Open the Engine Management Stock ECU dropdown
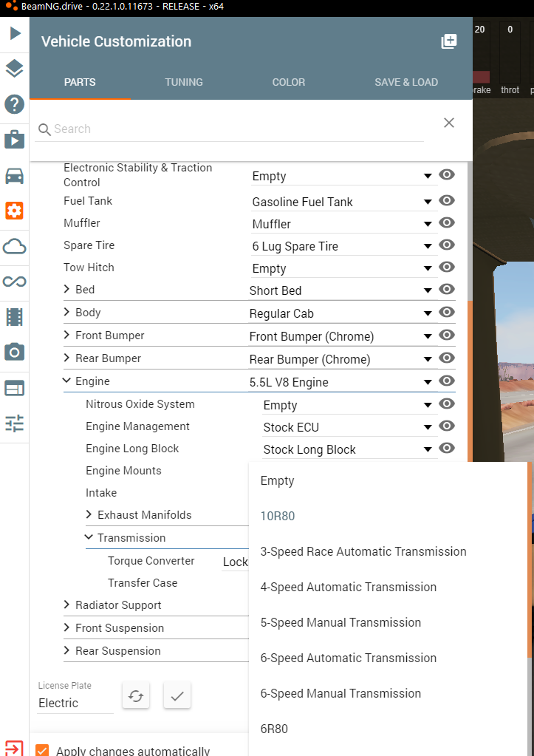 click(x=350, y=428)
